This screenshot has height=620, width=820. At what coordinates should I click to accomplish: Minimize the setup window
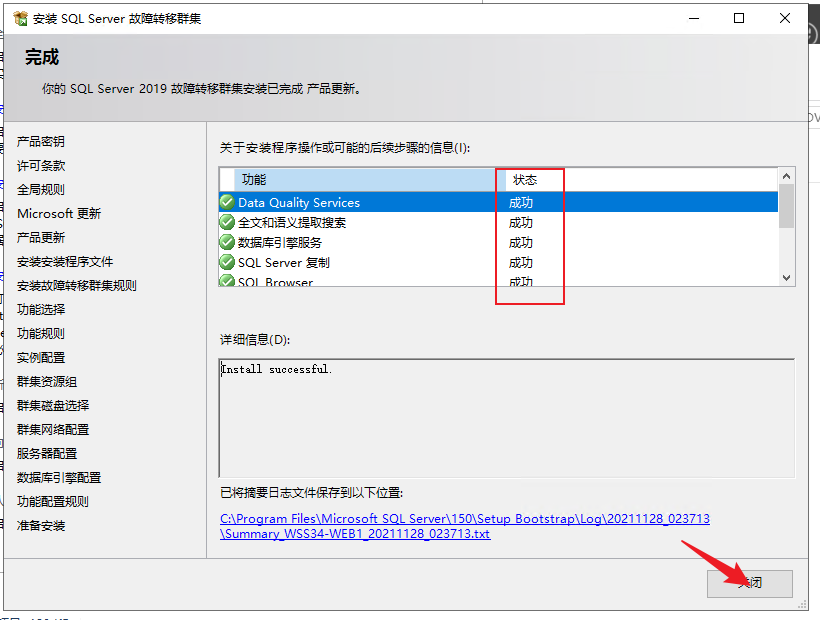694,18
